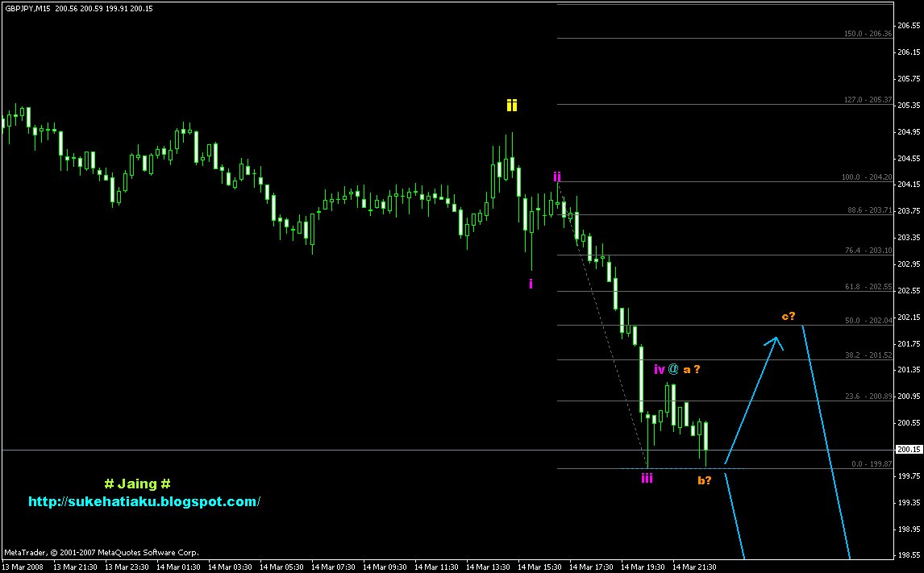The height and width of the screenshot is (573, 924).
Task: Click the "88.6 - 203.71" Fibonacci level label
Action: (x=870, y=210)
